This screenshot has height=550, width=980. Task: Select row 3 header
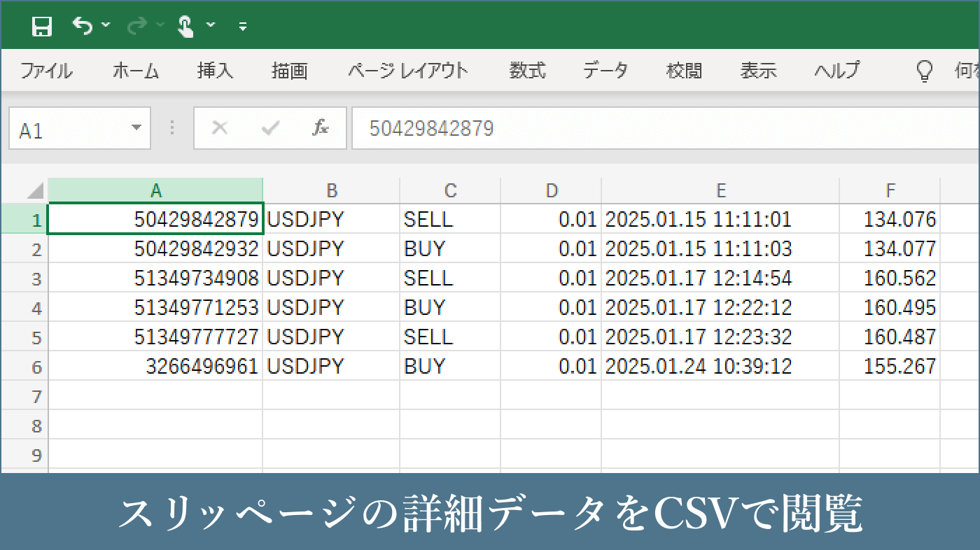(x=24, y=278)
